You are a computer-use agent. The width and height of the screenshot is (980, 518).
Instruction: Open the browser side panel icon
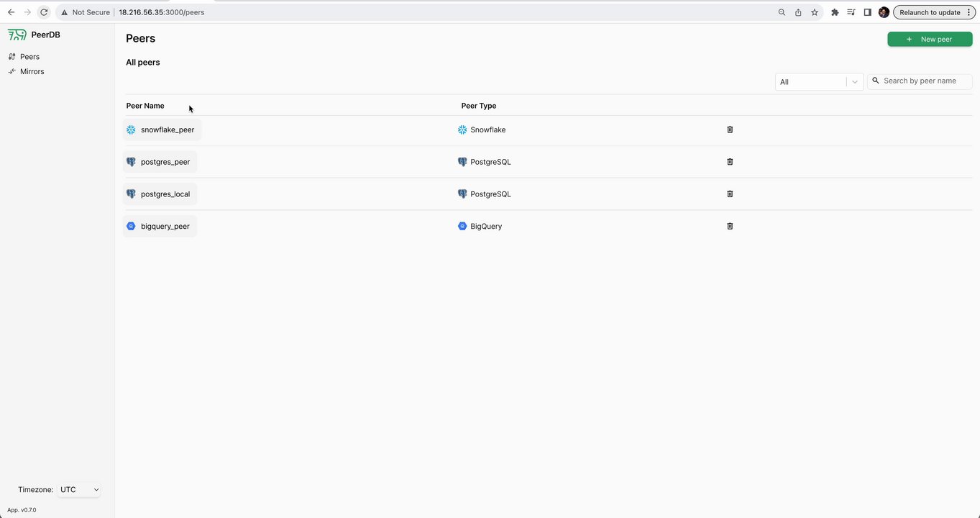coord(868,12)
